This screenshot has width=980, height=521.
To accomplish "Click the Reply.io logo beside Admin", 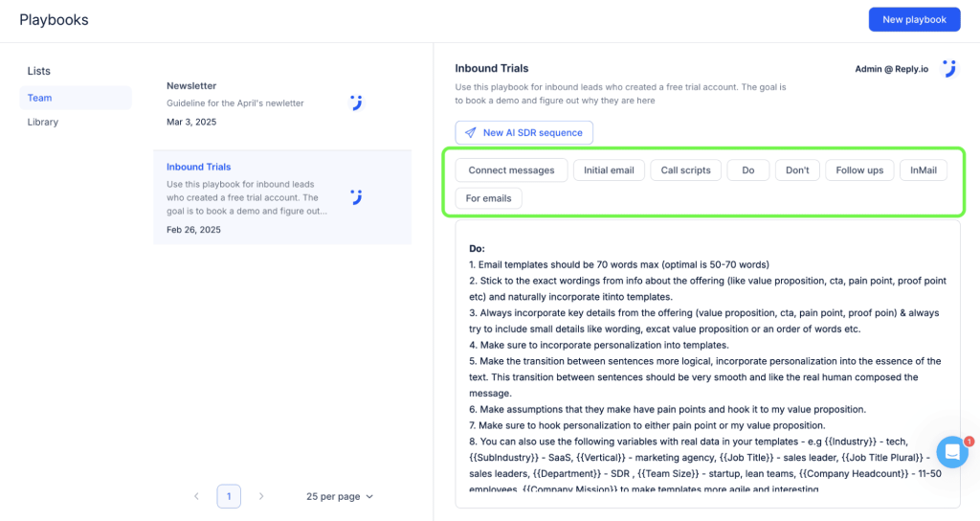I will click(x=948, y=69).
